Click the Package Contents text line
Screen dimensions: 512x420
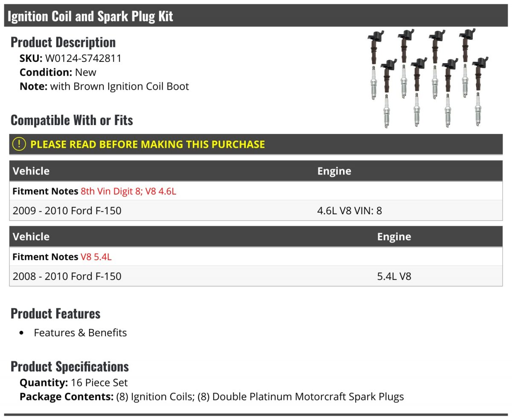(x=212, y=397)
